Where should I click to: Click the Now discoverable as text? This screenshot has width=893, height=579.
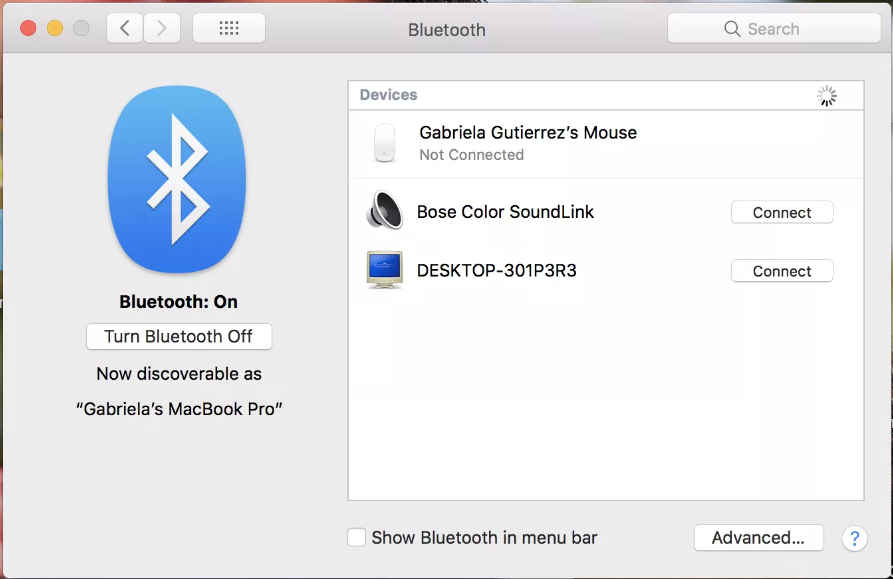point(179,374)
